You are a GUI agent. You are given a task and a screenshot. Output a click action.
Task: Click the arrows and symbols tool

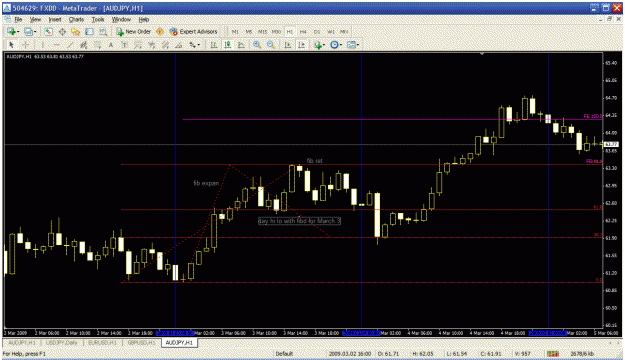[192, 45]
